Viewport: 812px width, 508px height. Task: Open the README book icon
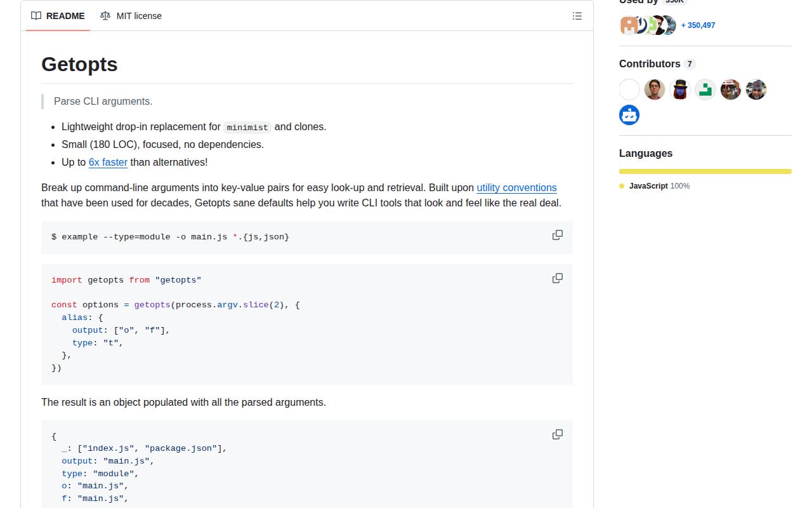click(36, 16)
